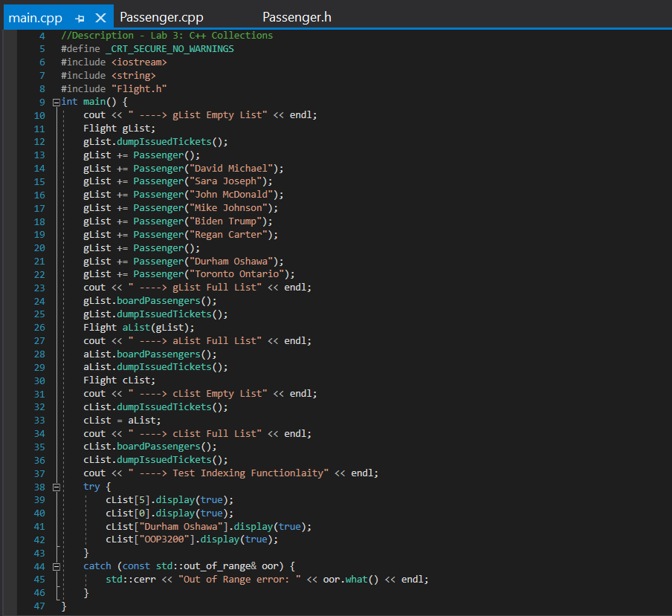Select the main.cpp tab
The height and width of the screenshot is (616, 672).
[35, 18]
